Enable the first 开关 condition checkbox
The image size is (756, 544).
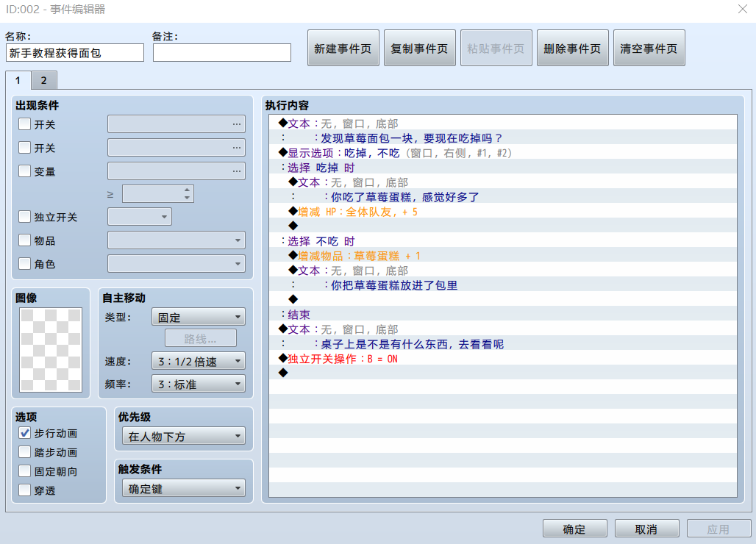click(x=24, y=124)
